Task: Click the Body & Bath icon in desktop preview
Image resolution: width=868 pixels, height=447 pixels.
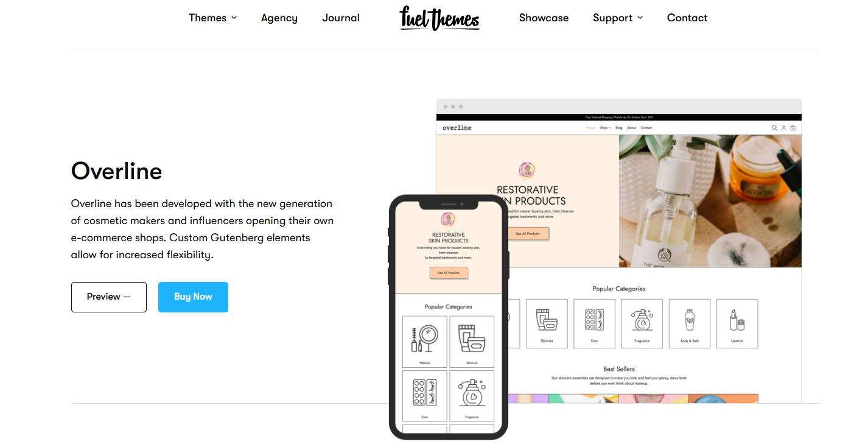Action: point(690,323)
